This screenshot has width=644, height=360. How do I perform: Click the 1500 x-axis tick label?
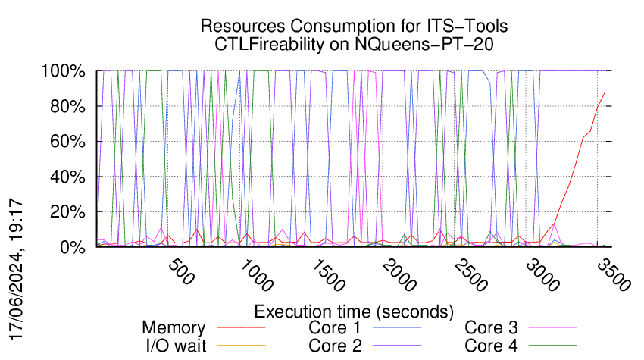tap(328, 275)
